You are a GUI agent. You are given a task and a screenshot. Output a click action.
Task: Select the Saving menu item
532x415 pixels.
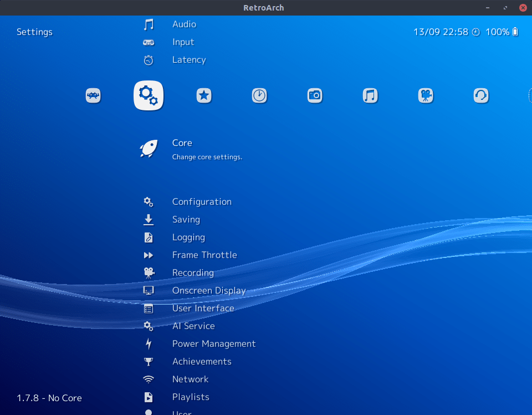[x=186, y=220]
